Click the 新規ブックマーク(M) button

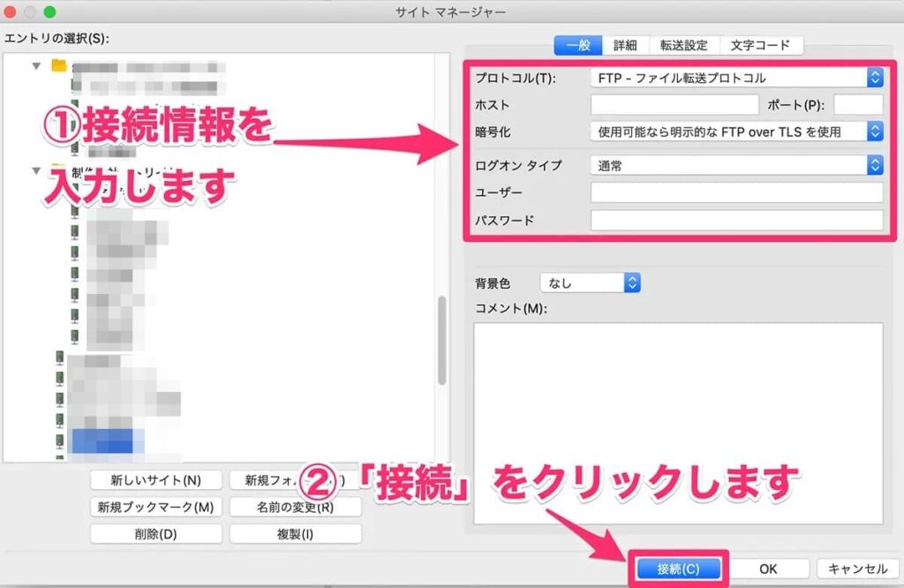coord(155,508)
